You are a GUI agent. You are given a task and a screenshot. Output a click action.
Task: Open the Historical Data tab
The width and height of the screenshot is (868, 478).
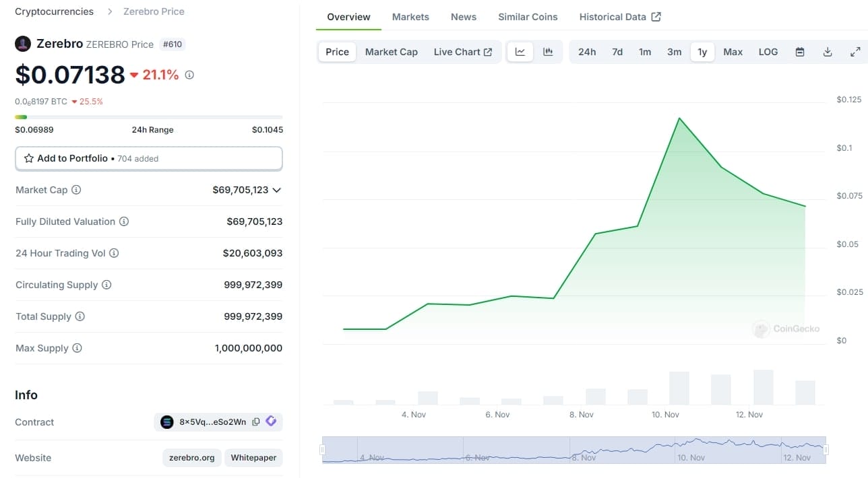tap(620, 17)
